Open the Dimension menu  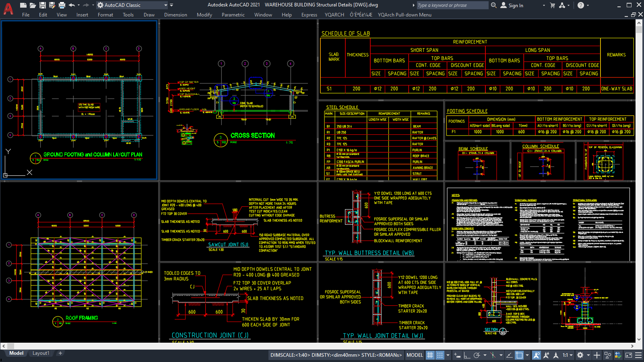click(175, 14)
